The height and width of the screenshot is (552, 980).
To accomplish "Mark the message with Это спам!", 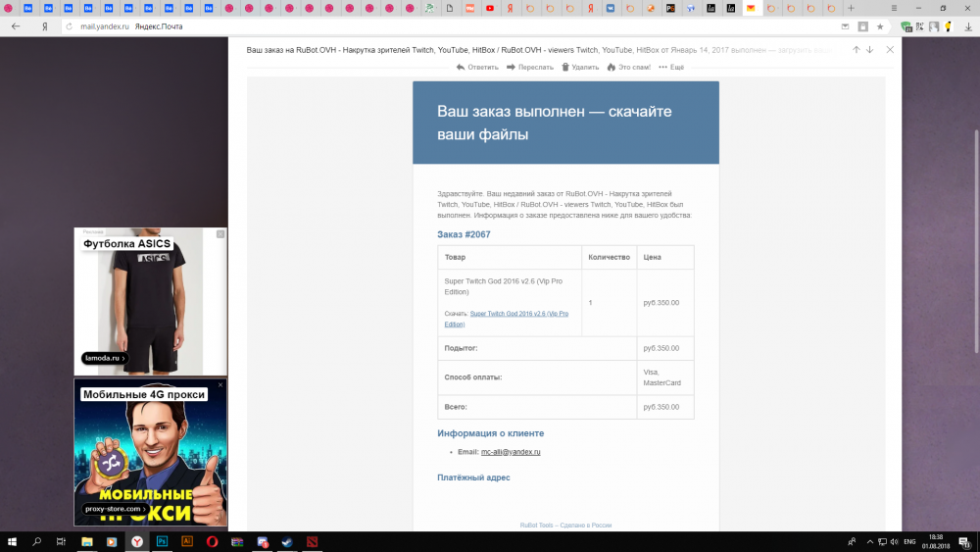I will coord(628,68).
